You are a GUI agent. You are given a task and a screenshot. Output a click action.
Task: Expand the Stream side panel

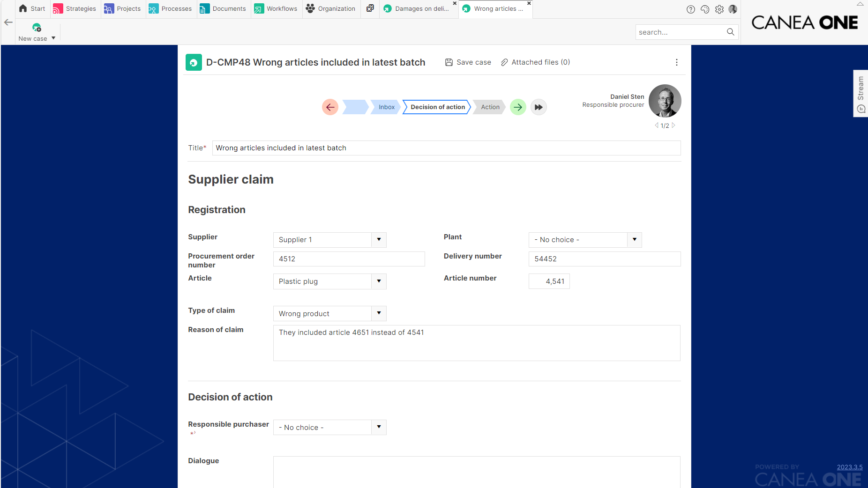[861, 94]
